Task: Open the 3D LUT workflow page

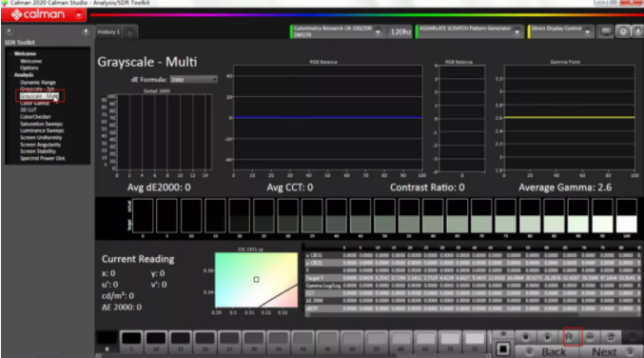Action: pos(29,109)
